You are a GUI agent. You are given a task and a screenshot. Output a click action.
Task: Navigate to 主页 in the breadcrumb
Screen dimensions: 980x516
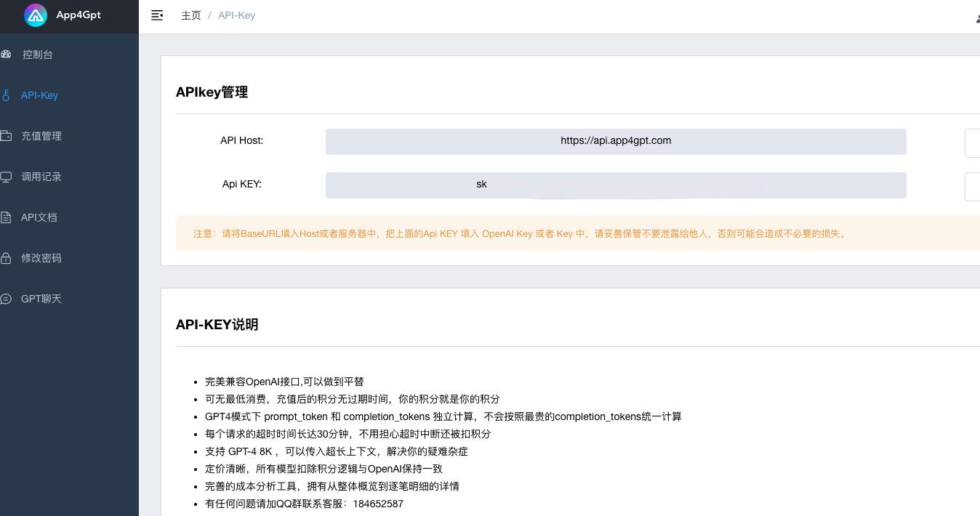[190, 15]
